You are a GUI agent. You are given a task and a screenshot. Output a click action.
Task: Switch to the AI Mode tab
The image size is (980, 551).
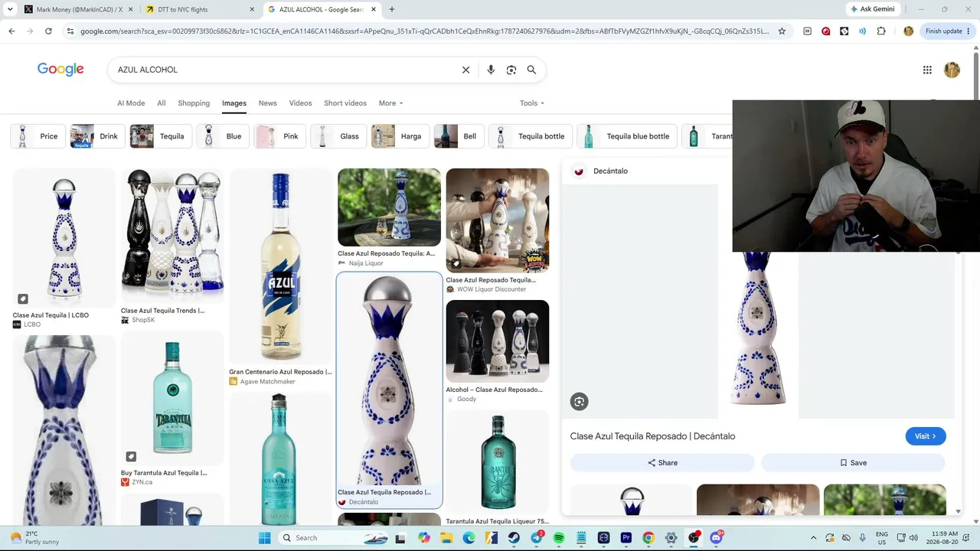click(x=131, y=103)
